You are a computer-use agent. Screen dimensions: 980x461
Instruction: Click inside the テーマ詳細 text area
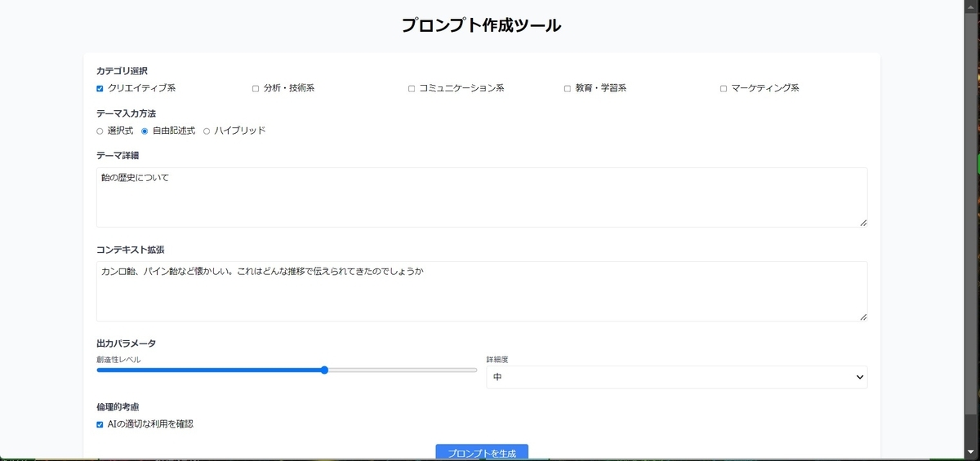click(482, 197)
